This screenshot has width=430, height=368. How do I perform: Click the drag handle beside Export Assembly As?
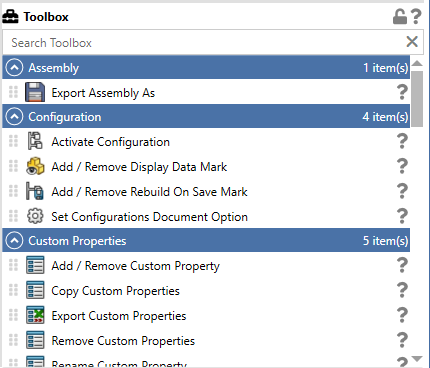coord(13,92)
